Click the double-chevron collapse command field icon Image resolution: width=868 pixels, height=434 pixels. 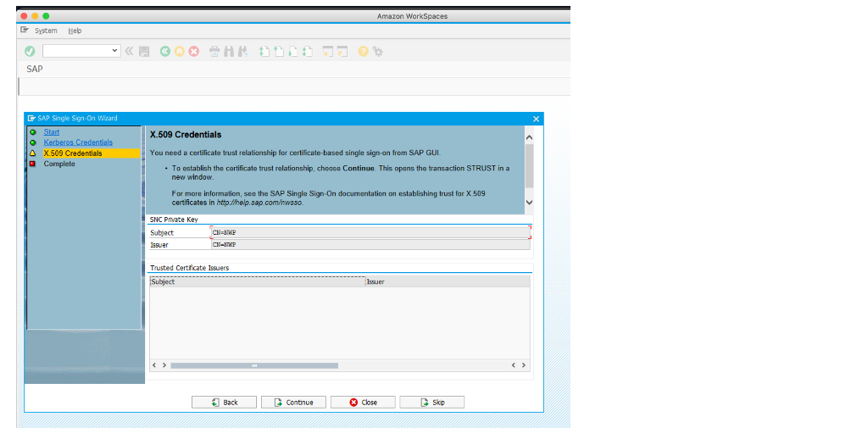(129, 52)
